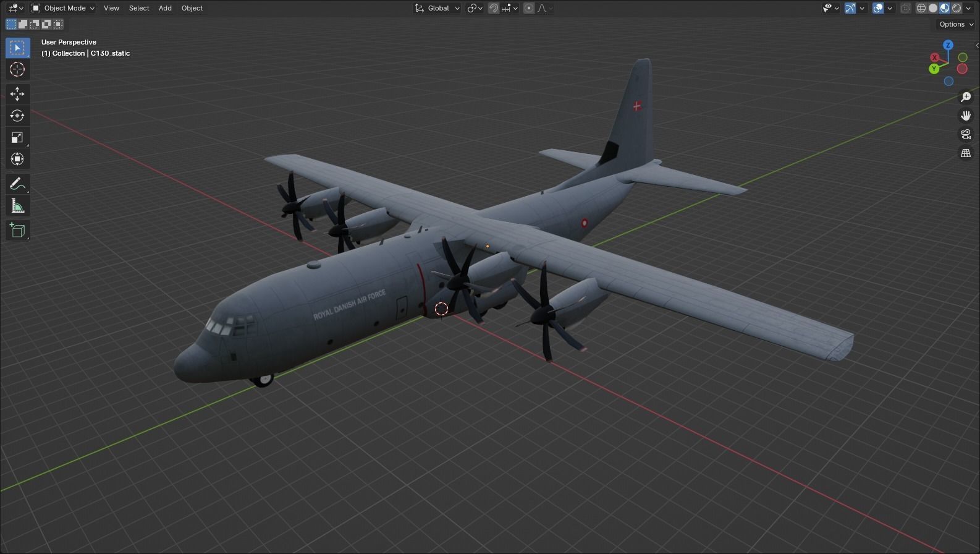Pick the Add Cube tool

pyautogui.click(x=17, y=230)
